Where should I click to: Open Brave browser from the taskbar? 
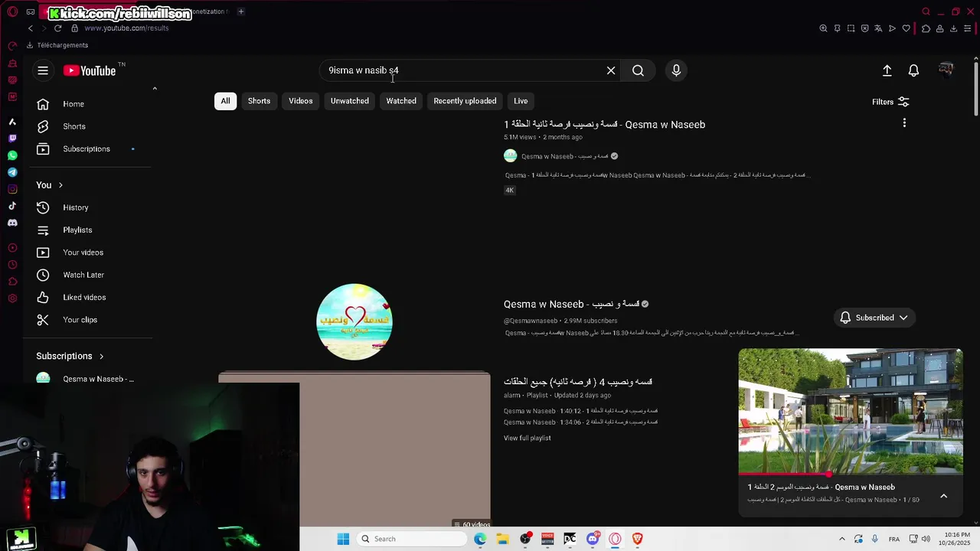[x=637, y=539]
